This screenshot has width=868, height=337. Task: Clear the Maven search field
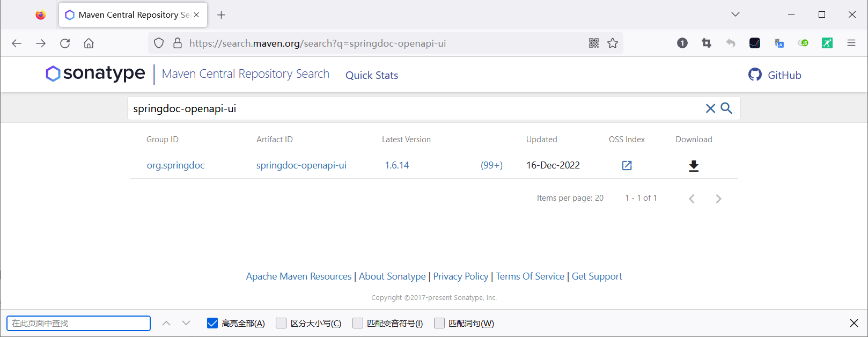pos(710,108)
